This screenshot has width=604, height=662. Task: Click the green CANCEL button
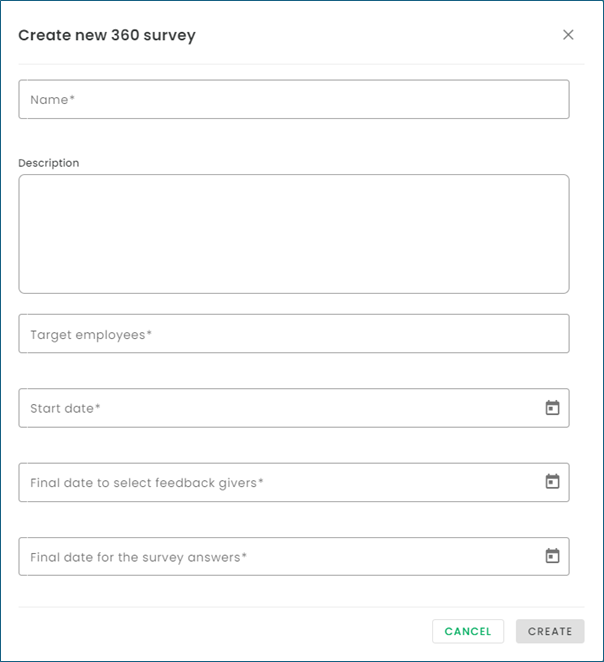click(468, 631)
